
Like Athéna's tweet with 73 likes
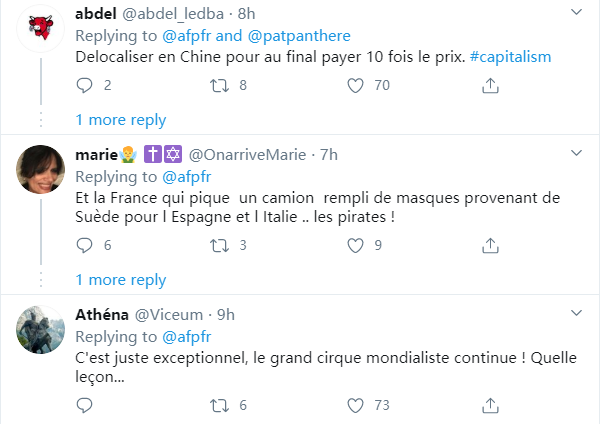[x=355, y=405]
